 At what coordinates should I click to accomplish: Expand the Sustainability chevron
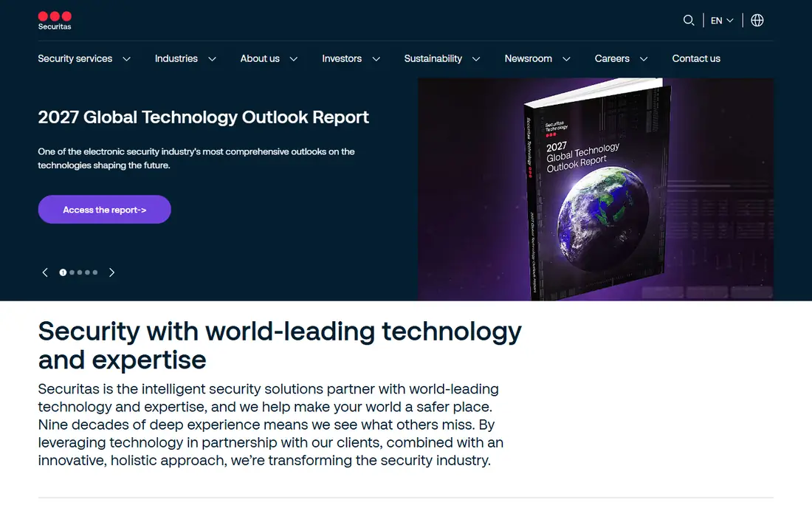pyautogui.click(x=476, y=59)
